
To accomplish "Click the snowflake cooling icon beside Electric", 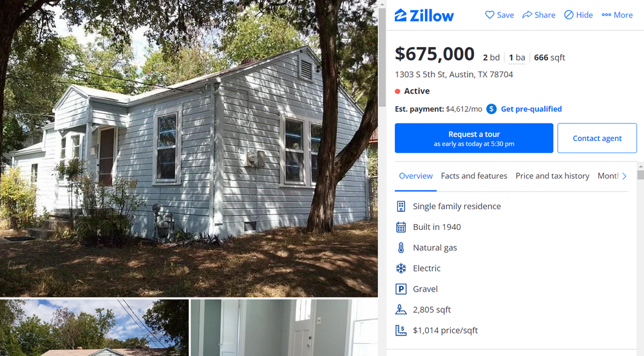I will [401, 268].
